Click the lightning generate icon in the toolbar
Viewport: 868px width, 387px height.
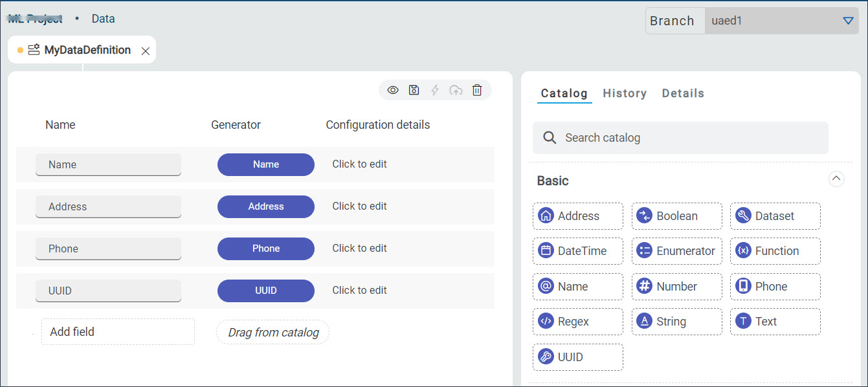[434, 90]
